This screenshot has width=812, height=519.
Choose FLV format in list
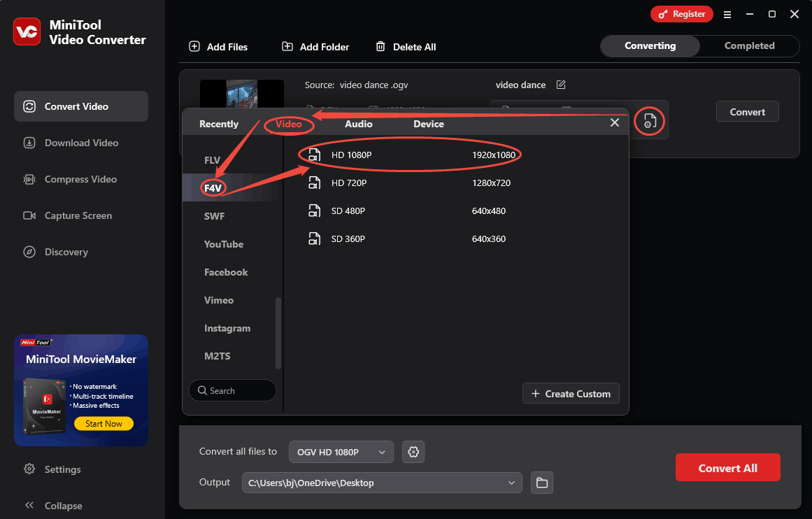[232, 160]
